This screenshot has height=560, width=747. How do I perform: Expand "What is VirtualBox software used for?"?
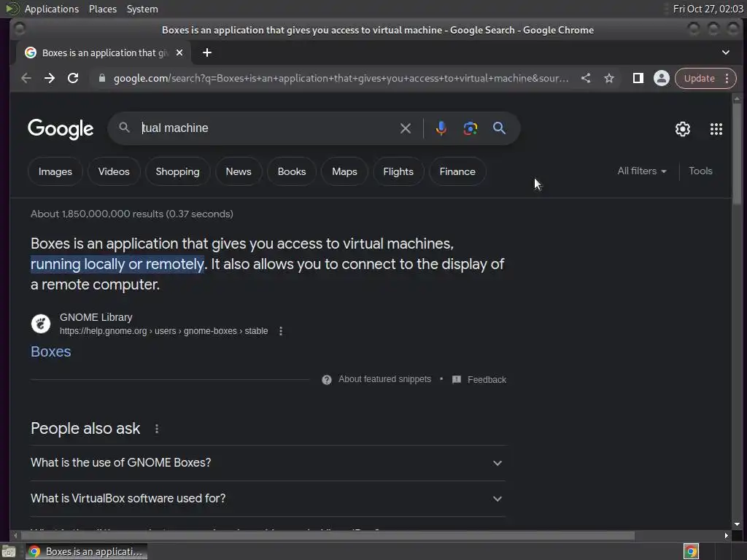point(268,499)
